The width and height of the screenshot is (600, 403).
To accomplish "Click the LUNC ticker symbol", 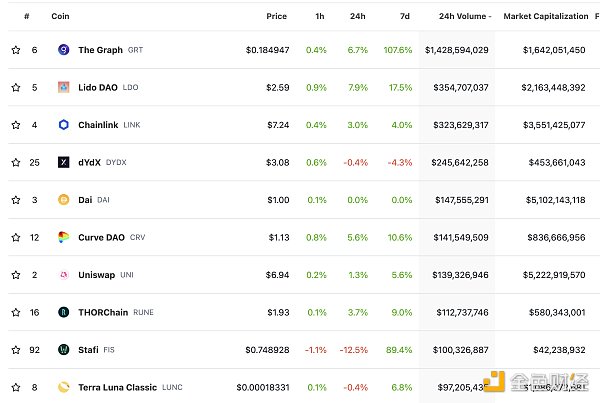I will coord(172,388).
